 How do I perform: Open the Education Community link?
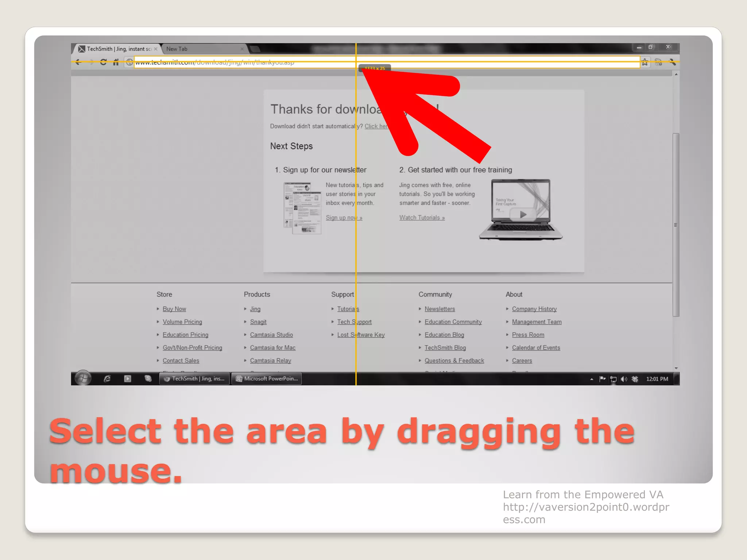[x=453, y=322]
